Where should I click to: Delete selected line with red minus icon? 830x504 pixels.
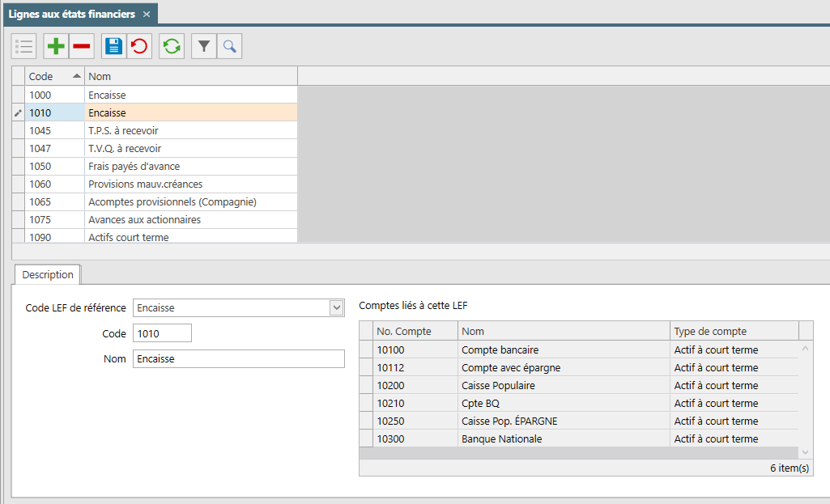[x=82, y=47]
